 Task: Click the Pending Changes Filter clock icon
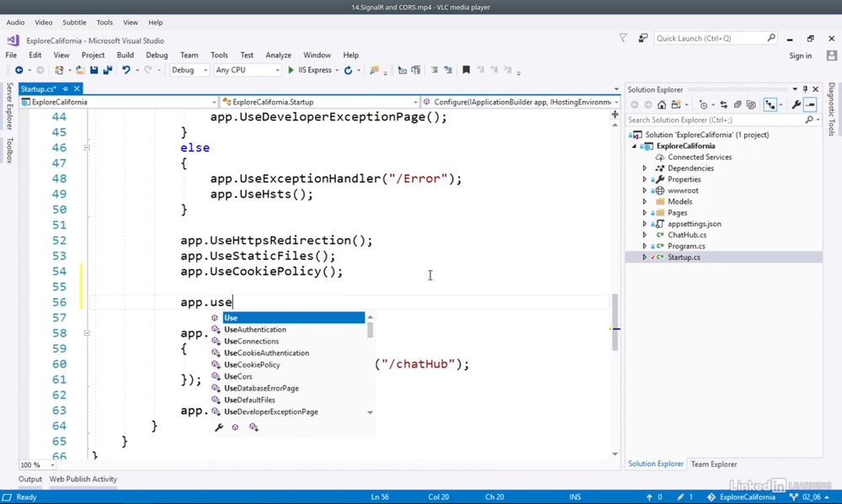pyautogui.click(x=703, y=104)
